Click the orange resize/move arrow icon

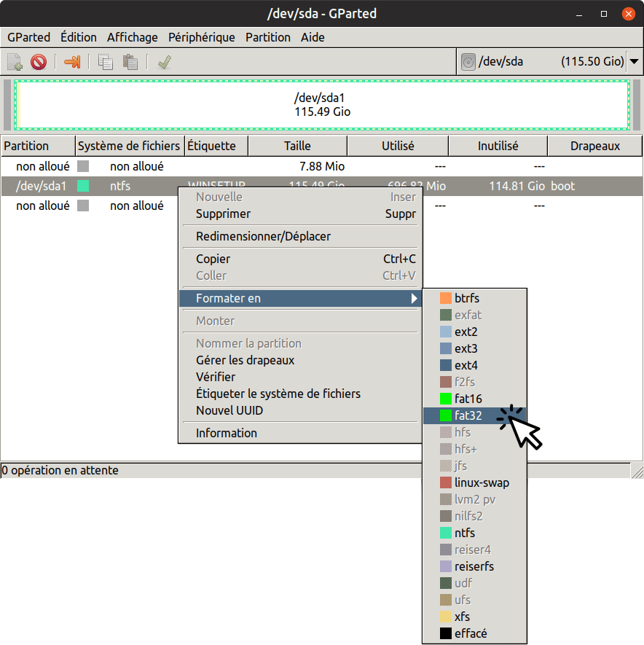[72, 62]
